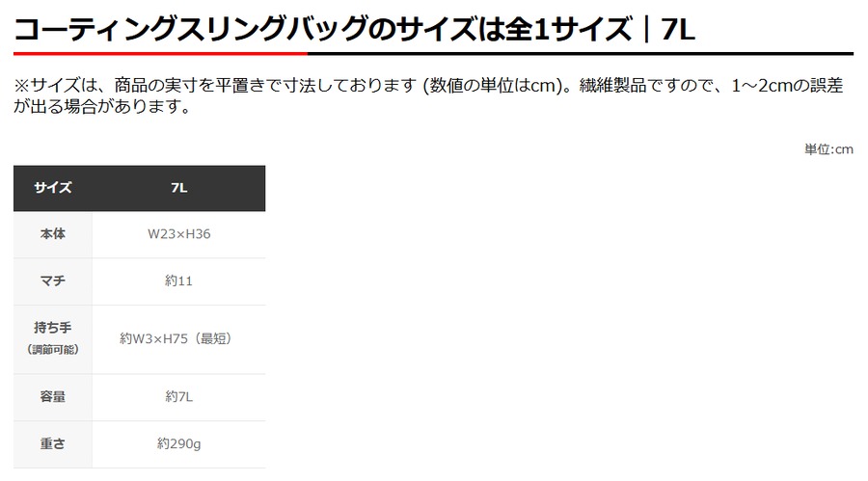Click the 約11 gusset value

178,281
